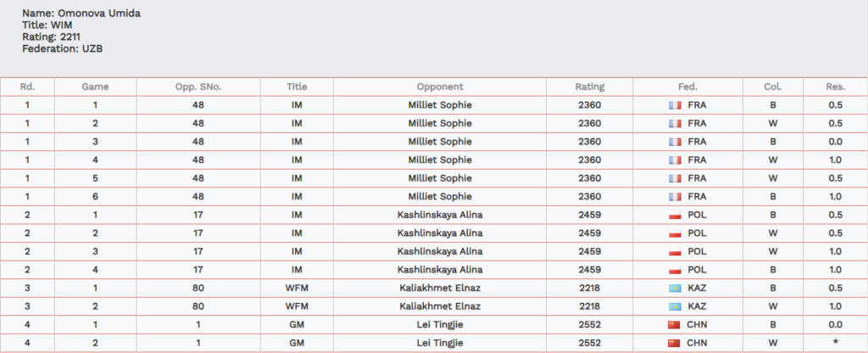The image size is (868, 353).
Task: Click the Opponent column header
Action: click(x=440, y=87)
